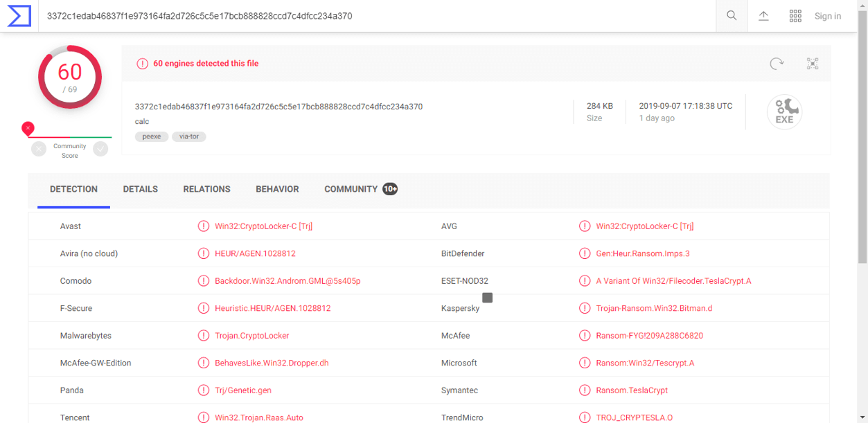The width and height of the screenshot is (868, 423).
Task: Open the BEHAVIOR tab
Action: click(277, 189)
